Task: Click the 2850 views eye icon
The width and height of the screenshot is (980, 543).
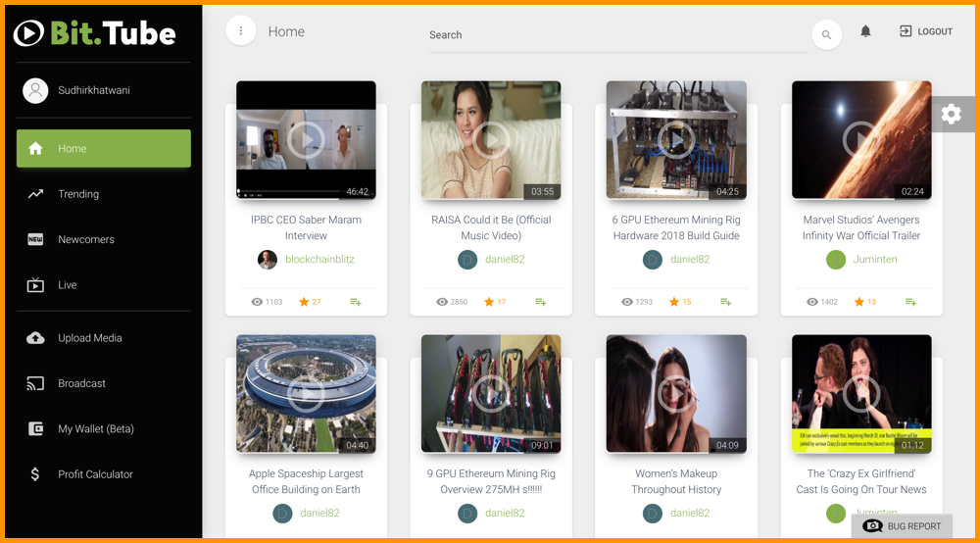Action: [442, 302]
